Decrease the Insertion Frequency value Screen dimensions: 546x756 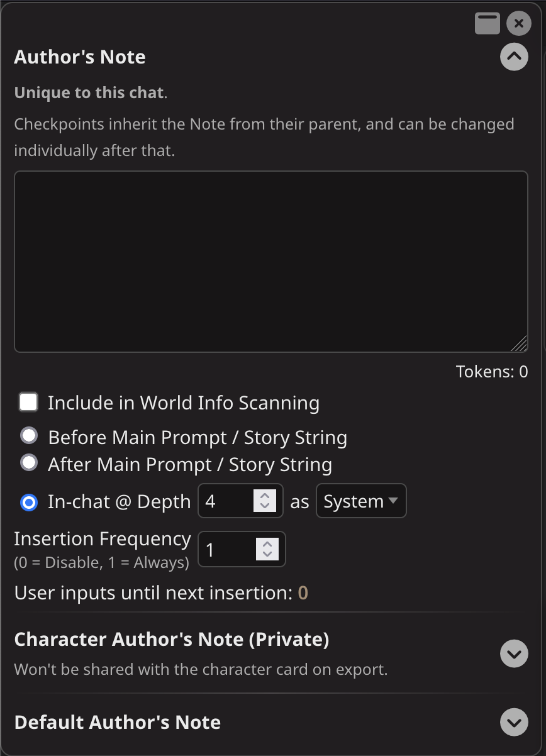(267, 555)
